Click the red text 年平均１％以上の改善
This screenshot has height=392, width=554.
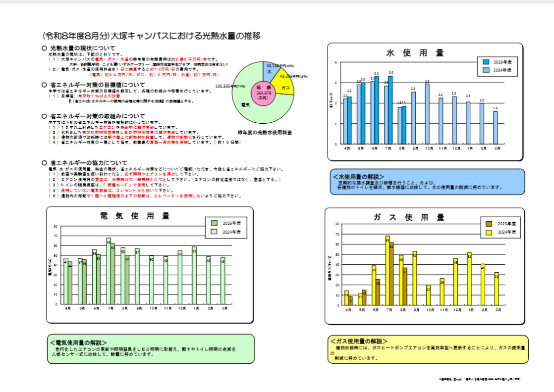(99, 96)
